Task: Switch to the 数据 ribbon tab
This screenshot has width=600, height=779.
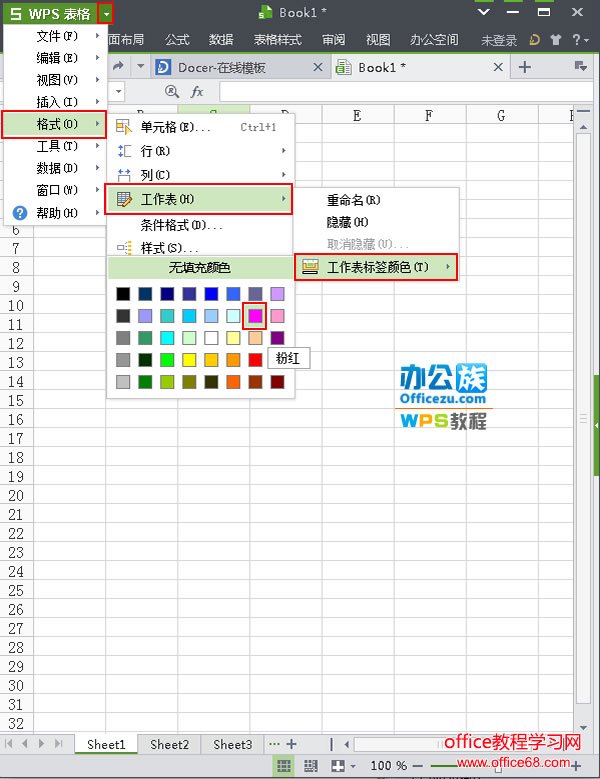Action: (x=221, y=40)
